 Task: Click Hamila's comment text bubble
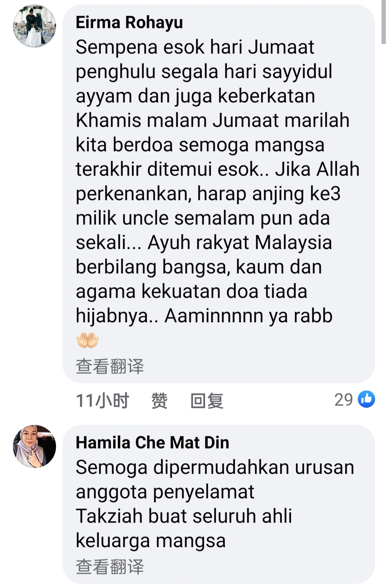(x=219, y=504)
